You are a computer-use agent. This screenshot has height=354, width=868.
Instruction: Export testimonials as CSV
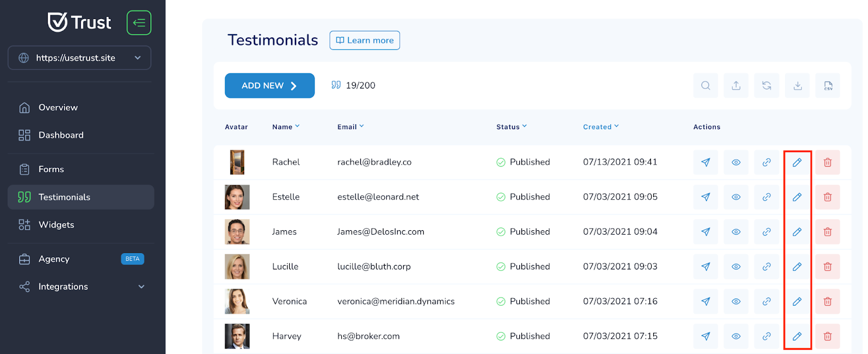click(828, 86)
